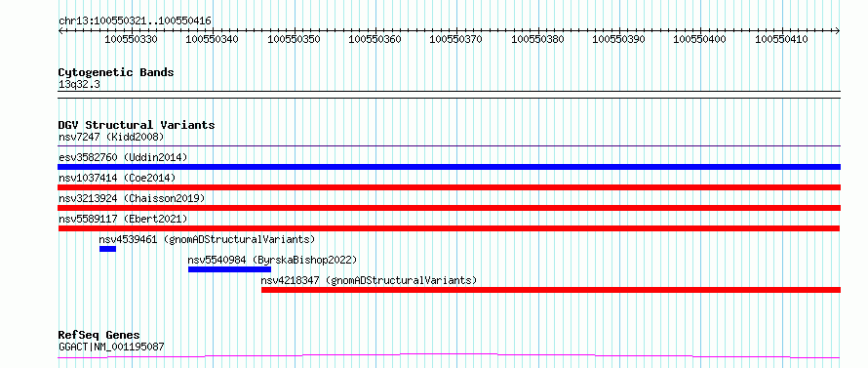Viewport: 868px width, 368px height.
Task: Click the 13q32.3 band label
Action: click(x=79, y=85)
